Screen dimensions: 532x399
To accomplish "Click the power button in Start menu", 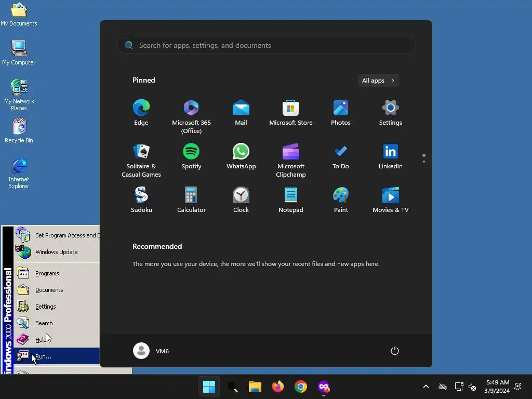I will click(395, 351).
